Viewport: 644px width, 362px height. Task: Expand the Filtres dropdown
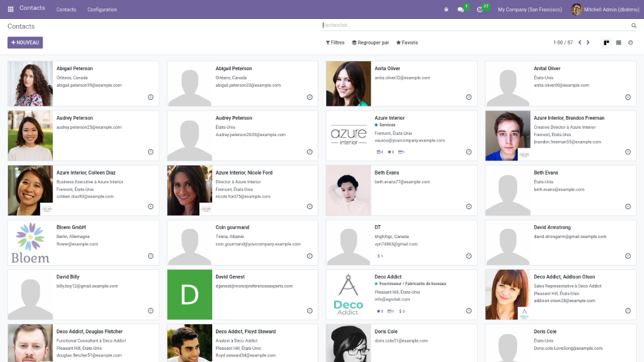(335, 43)
